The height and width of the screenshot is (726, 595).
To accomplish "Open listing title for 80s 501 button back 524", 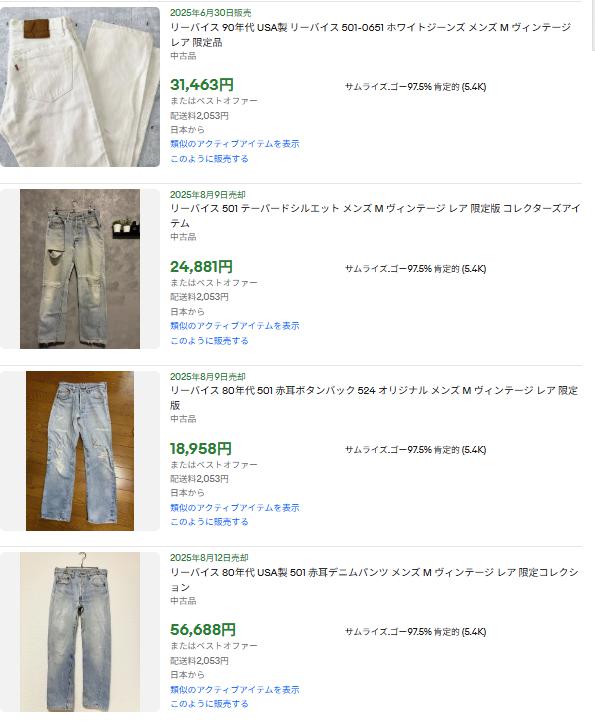I will coord(374,398).
